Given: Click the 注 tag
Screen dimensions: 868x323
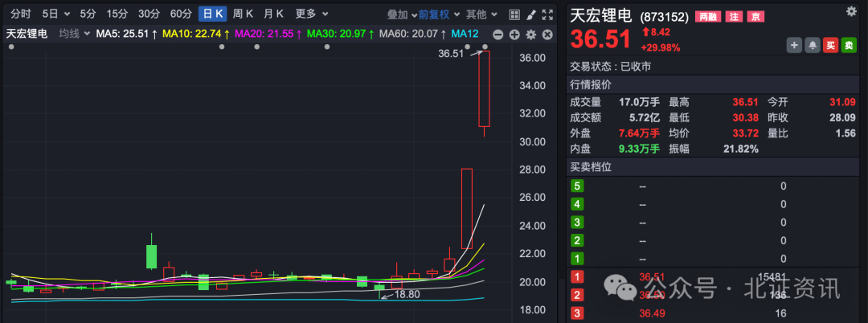Looking at the screenshot, I should pyautogui.click(x=734, y=17).
